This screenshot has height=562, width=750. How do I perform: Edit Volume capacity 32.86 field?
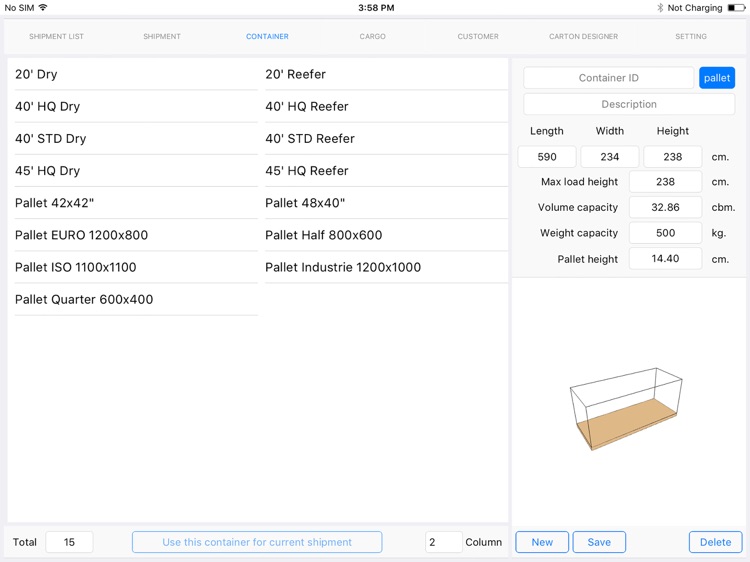point(665,207)
